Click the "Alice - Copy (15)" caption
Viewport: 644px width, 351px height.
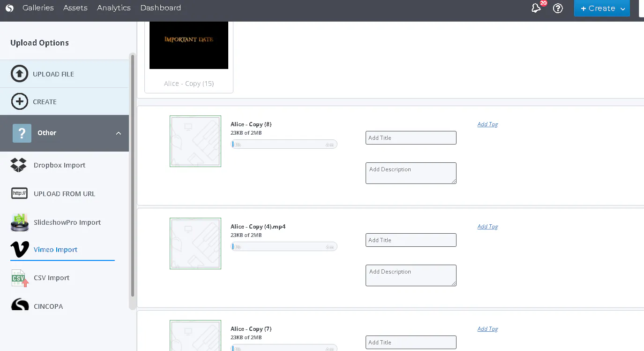pyautogui.click(x=189, y=84)
